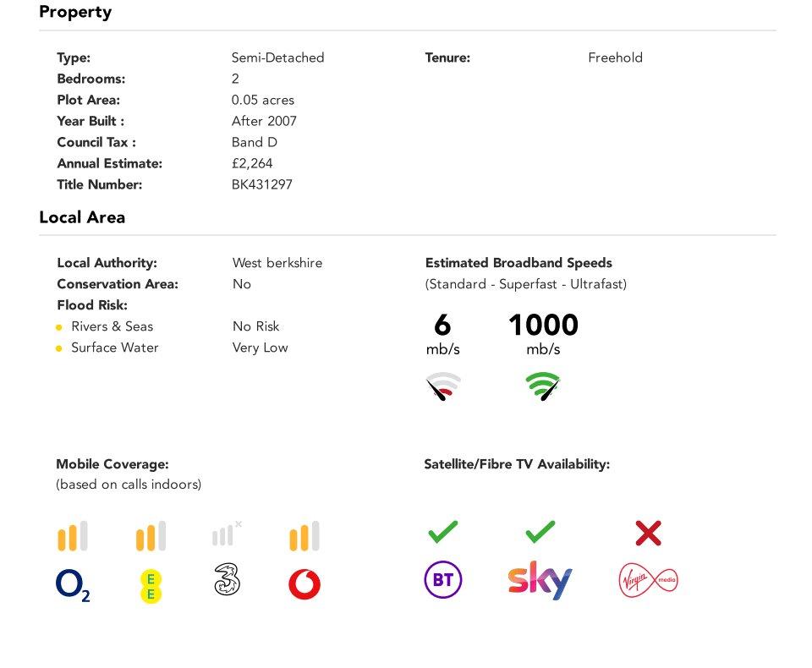
Task: Click the O2 signal strength bars
Action: [73, 536]
